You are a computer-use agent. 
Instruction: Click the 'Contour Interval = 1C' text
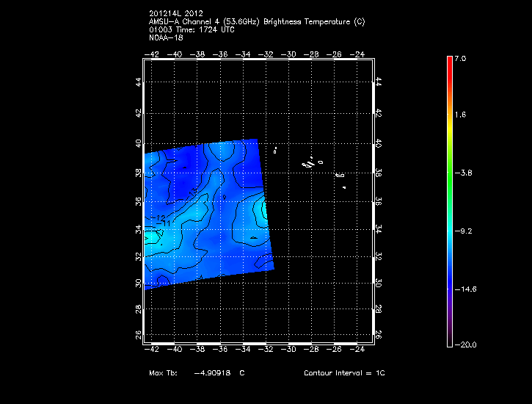click(x=344, y=373)
